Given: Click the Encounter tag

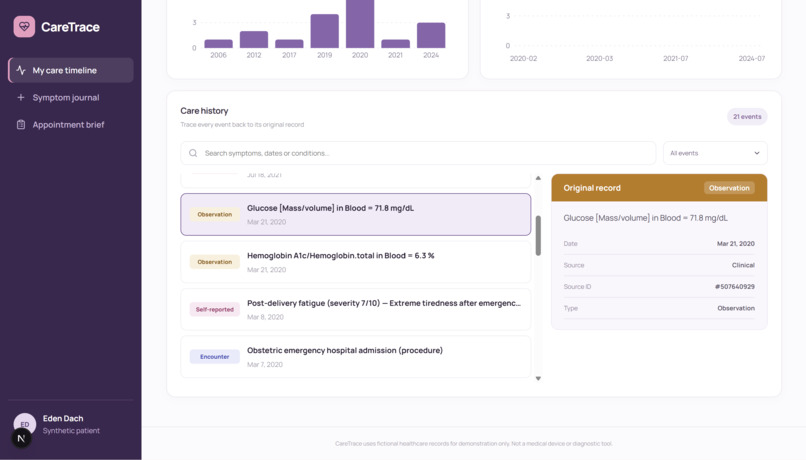Looking at the screenshot, I should point(214,357).
